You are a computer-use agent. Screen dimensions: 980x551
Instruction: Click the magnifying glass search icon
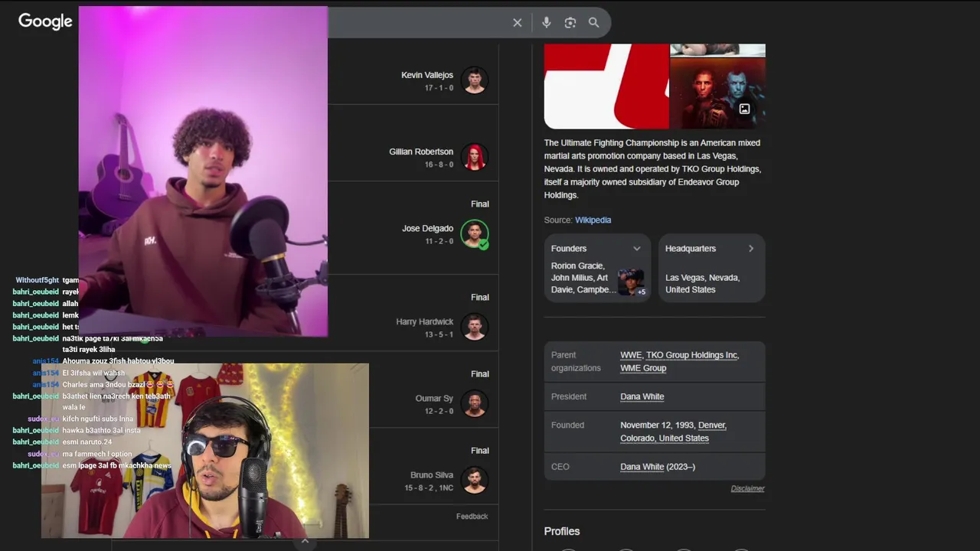pos(594,23)
